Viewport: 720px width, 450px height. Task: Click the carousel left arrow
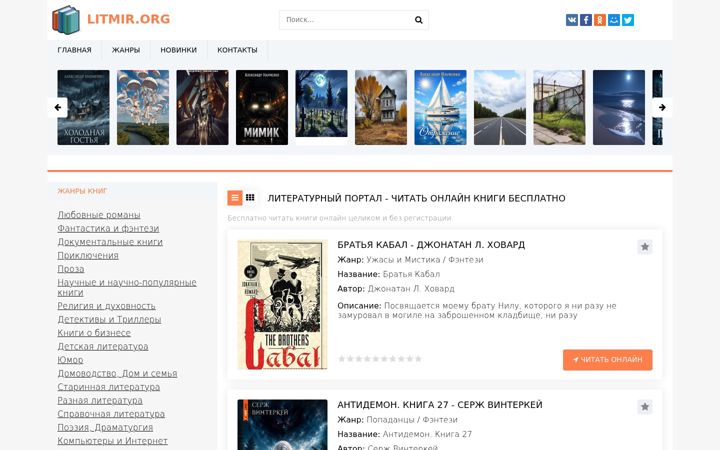(x=57, y=107)
